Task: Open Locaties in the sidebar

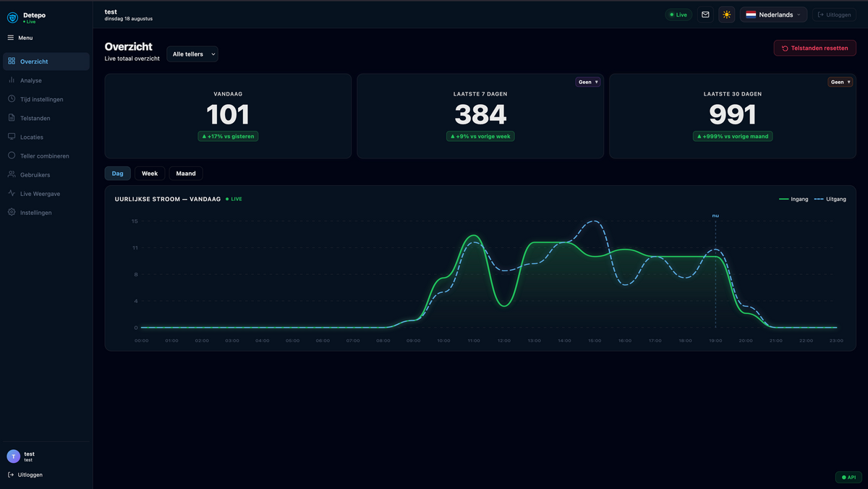Action: click(x=46, y=137)
